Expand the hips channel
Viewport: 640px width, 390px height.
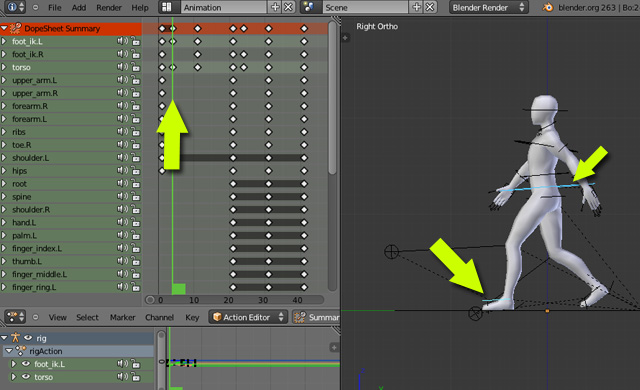point(4,171)
